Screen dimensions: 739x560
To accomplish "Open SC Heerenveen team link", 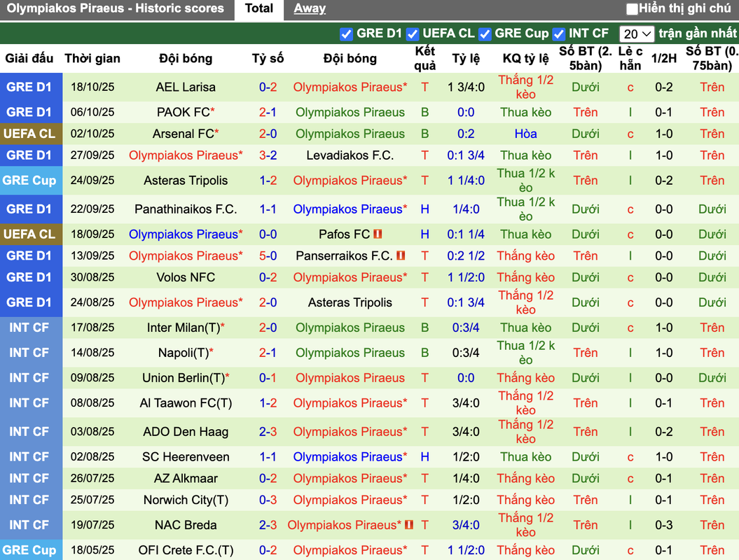I will [186, 457].
